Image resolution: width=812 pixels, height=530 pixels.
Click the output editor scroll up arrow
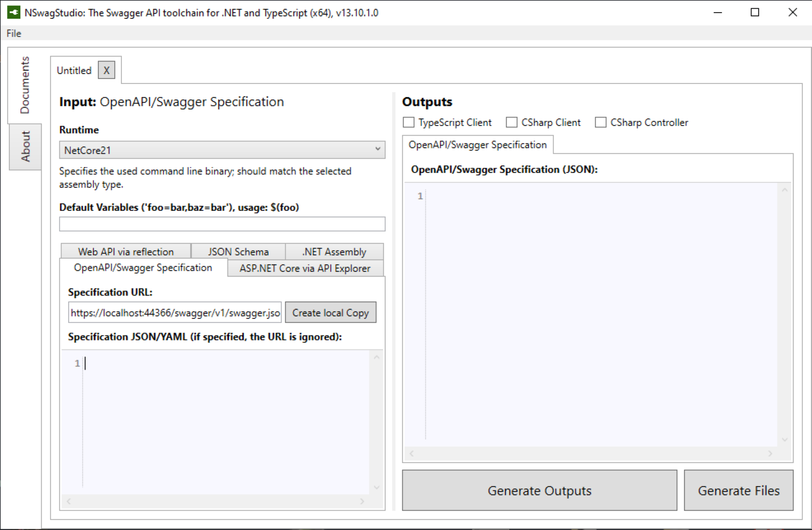click(x=785, y=190)
